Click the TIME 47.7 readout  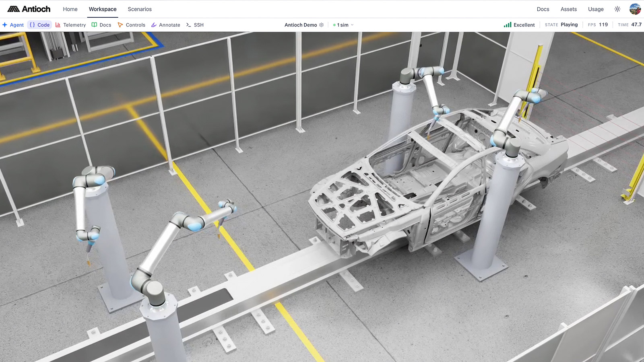tap(630, 25)
